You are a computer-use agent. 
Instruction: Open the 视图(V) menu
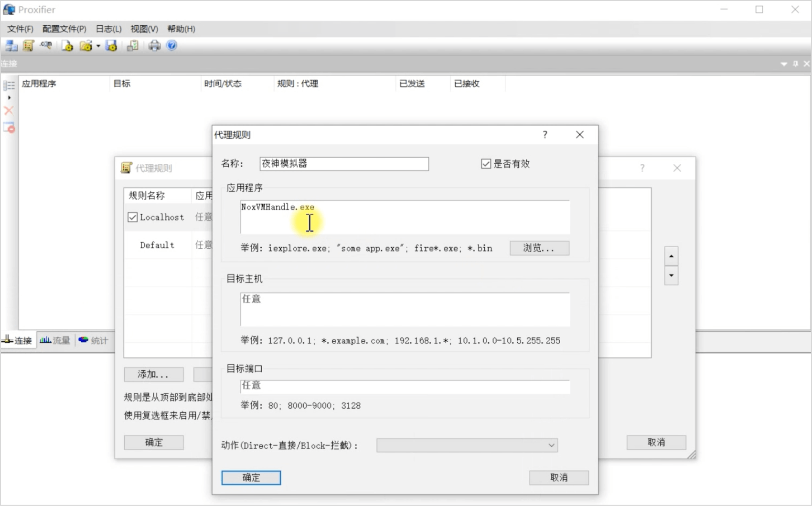tap(144, 29)
